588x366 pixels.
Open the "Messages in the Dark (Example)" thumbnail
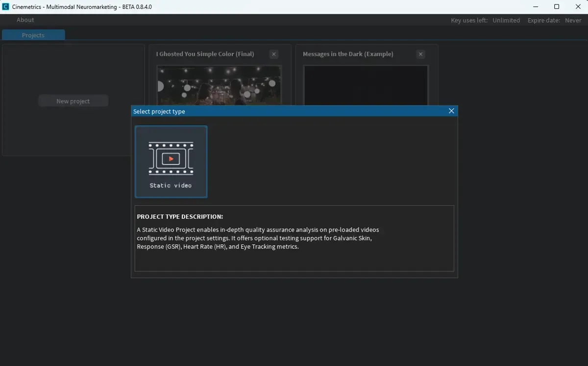click(x=366, y=86)
